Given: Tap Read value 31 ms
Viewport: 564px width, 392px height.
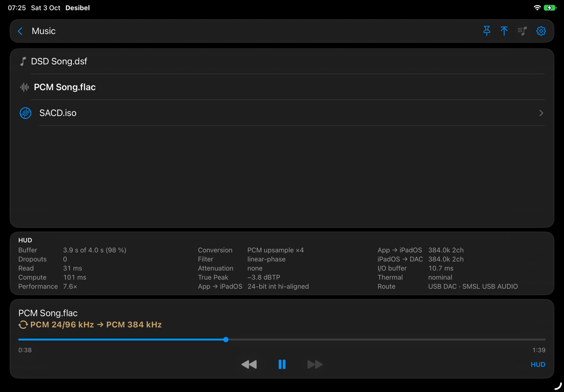Looking at the screenshot, I should click(72, 268).
